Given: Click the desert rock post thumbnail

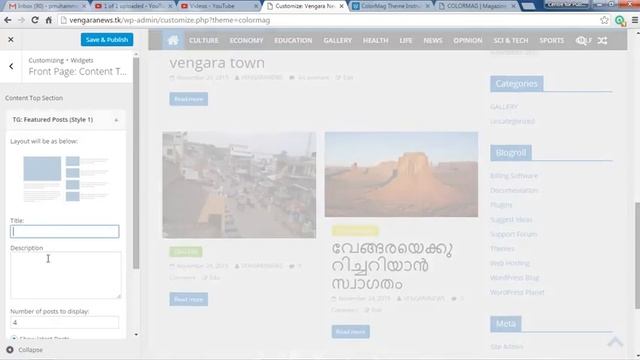Looking at the screenshot, I should [x=401, y=174].
